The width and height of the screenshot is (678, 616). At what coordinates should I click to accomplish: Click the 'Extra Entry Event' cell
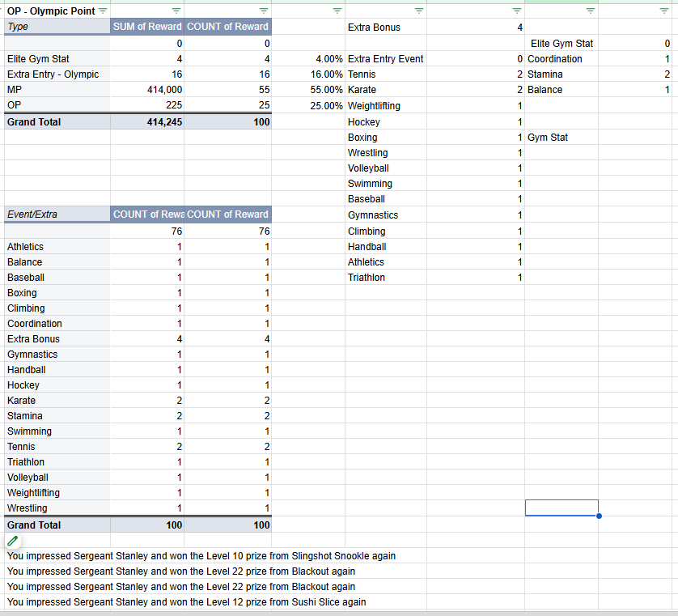386,59
